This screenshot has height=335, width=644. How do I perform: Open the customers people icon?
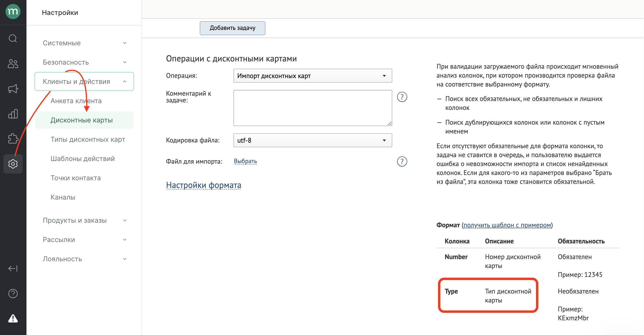13,64
